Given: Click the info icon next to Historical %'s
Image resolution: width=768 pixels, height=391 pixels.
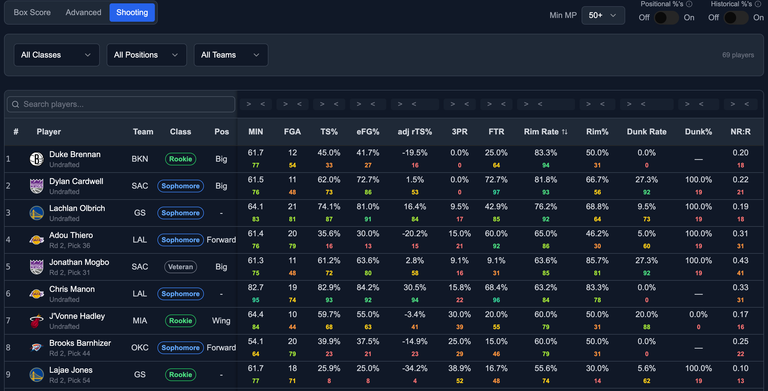Looking at the screenshot, I should tap(759, 4).
